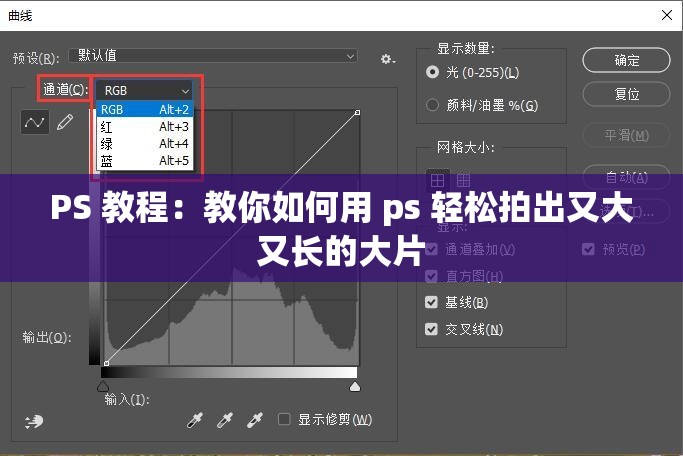Image resolution: width=683 pixels, height=456 pixels.
Task: Choose RGB Alt+2 in channel list
Action: point(145,109)
